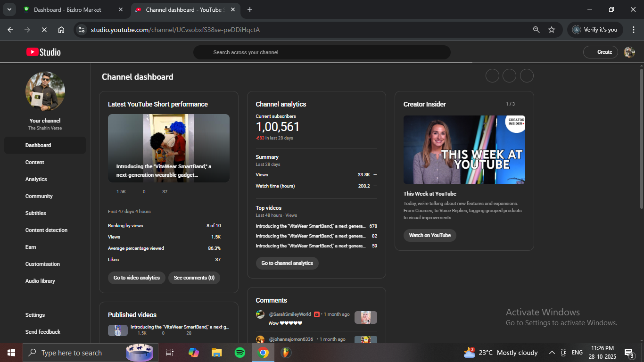This screenshot has height=362, width=644.
Task: Click the See comments (0) button
Action: tap(194, 278)
